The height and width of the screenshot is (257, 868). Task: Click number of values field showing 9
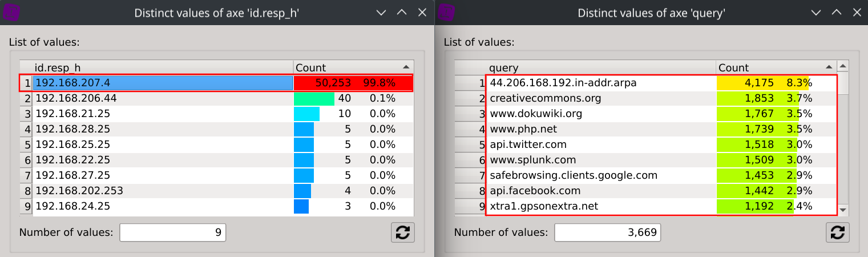(x=172, y=232)
